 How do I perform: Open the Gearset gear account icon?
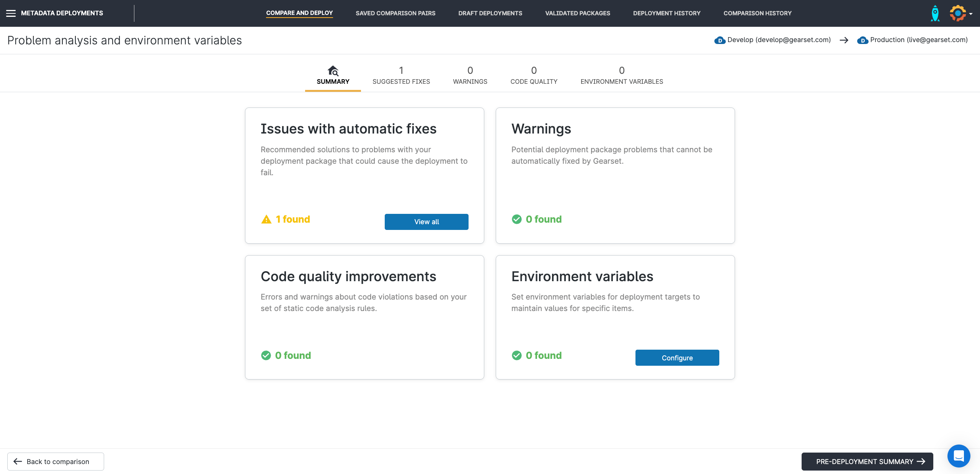(958, 13)
